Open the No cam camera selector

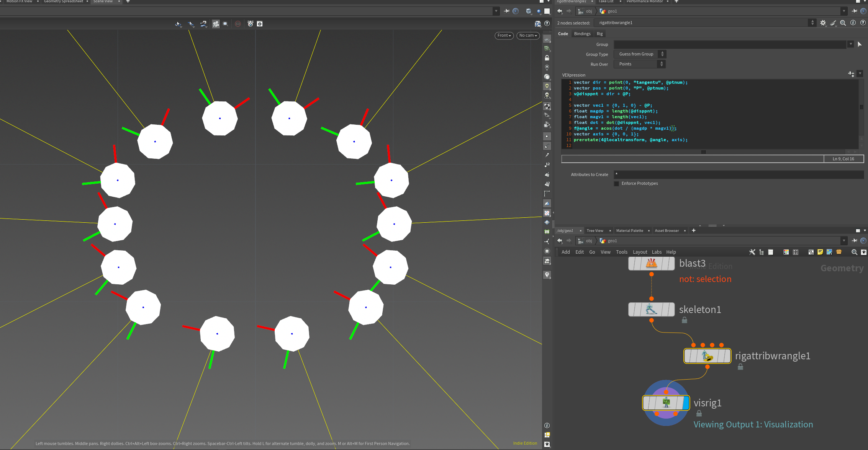(528, 36)
